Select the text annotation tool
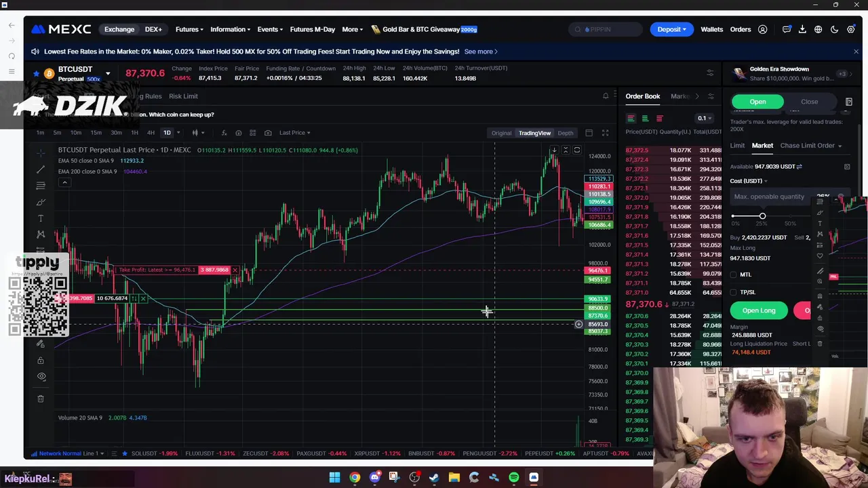 (41, 218)
